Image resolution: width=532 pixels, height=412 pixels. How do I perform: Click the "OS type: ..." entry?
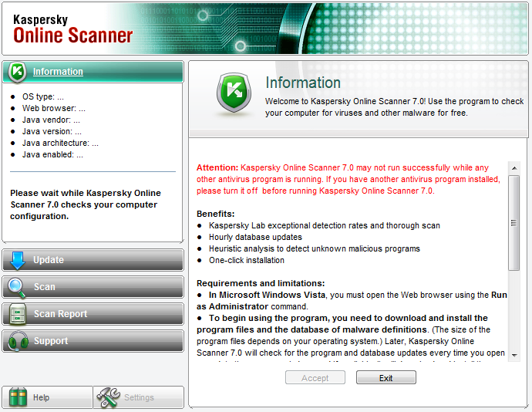tap(43, 96)
